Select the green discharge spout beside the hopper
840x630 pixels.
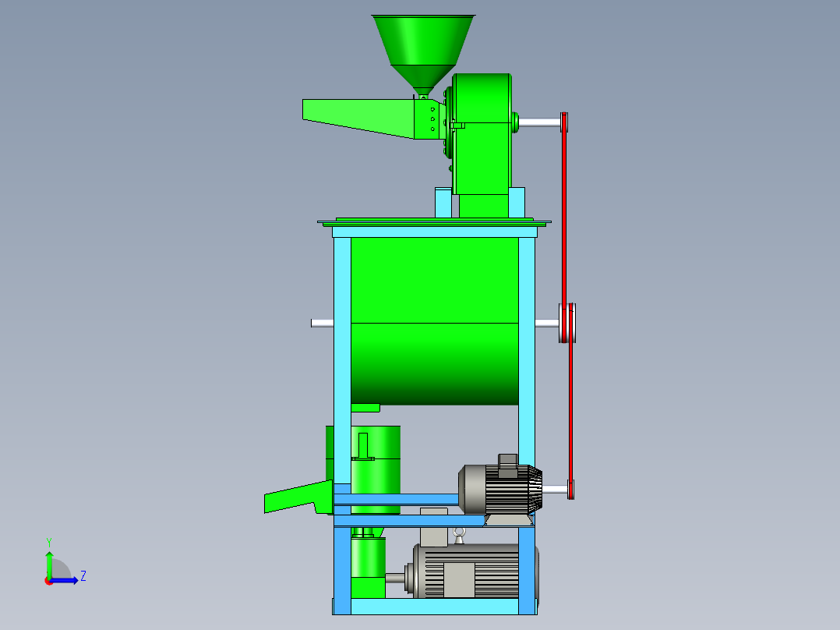[359, 118]
